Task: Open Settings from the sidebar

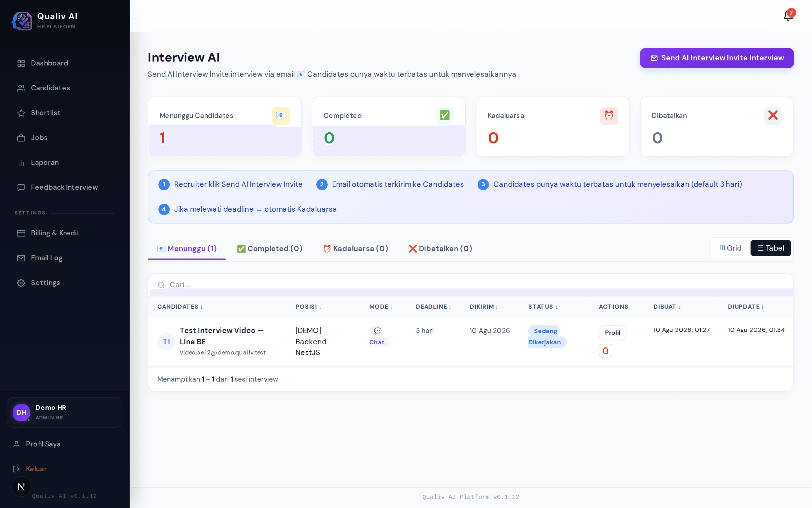Action: coord(65,283)
